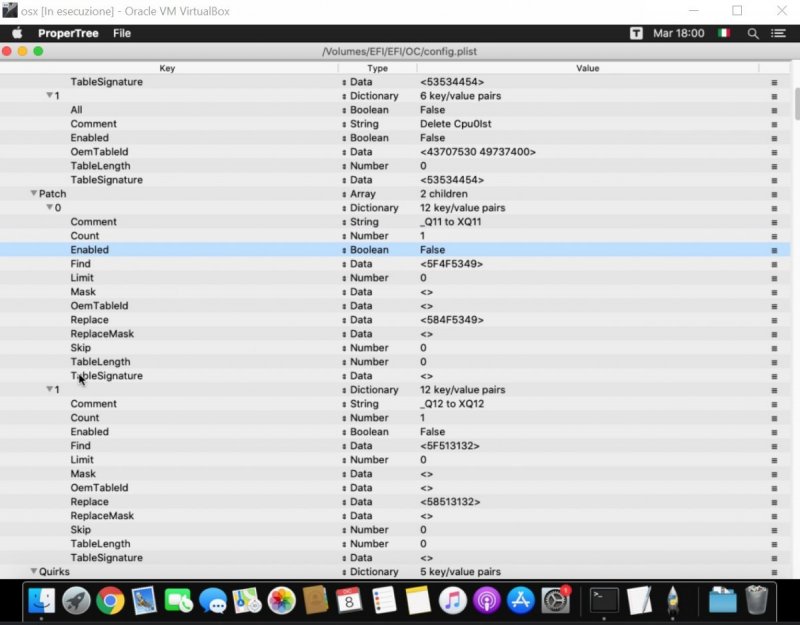This screenshot has height=625, width=800.
Task: Click the Italian flag input source icon
Action: (723, 34)
